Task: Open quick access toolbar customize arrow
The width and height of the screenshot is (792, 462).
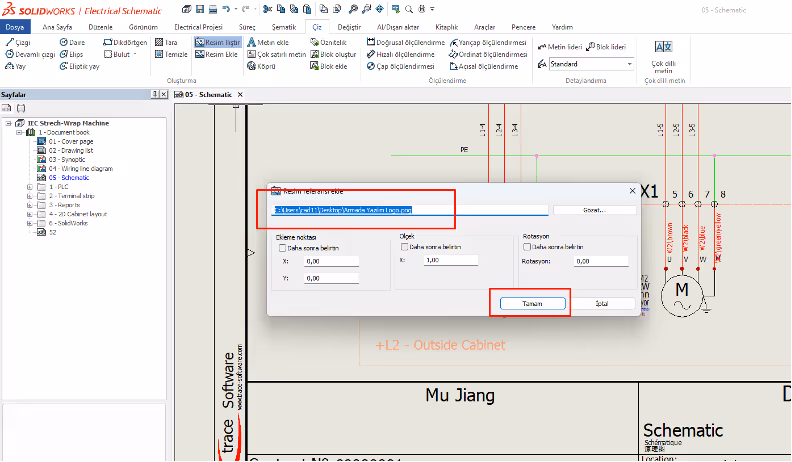Action: (x=432, y=9)
